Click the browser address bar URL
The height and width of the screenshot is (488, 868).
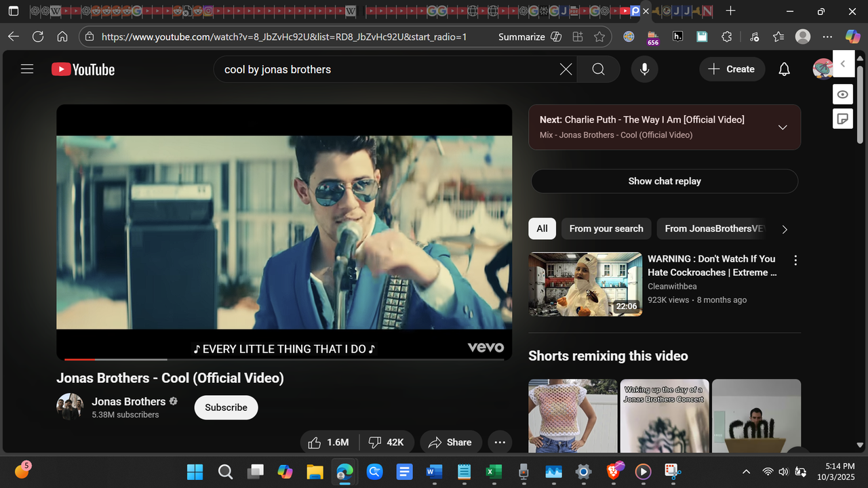pos(284,37)
